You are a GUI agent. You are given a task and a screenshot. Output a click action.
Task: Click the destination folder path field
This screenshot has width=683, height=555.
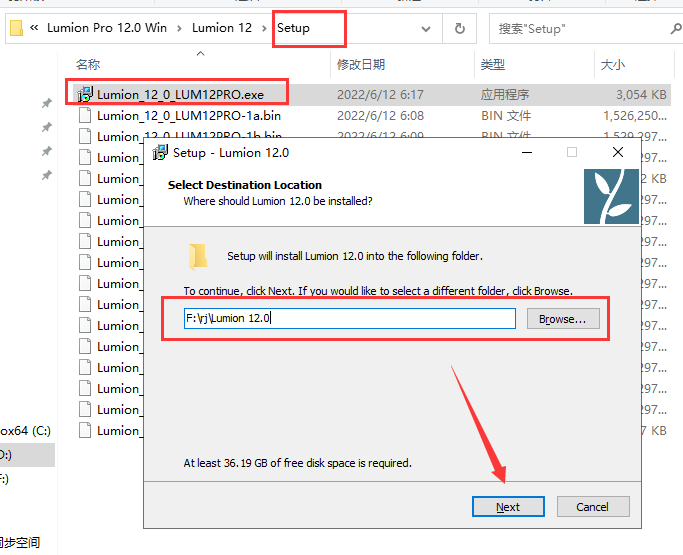[x=348, y=319]
